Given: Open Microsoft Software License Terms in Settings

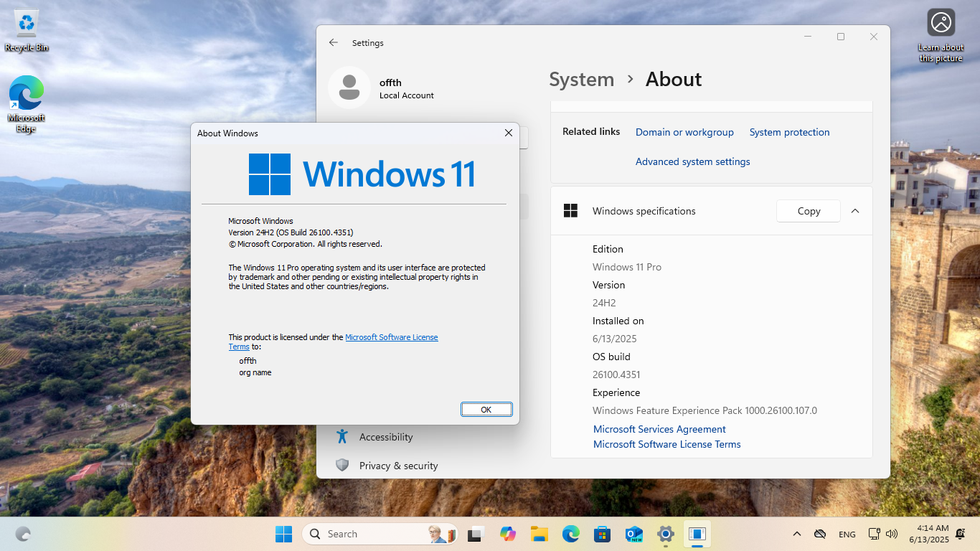Looking at the screenshot, I should (x=666, y=444).
